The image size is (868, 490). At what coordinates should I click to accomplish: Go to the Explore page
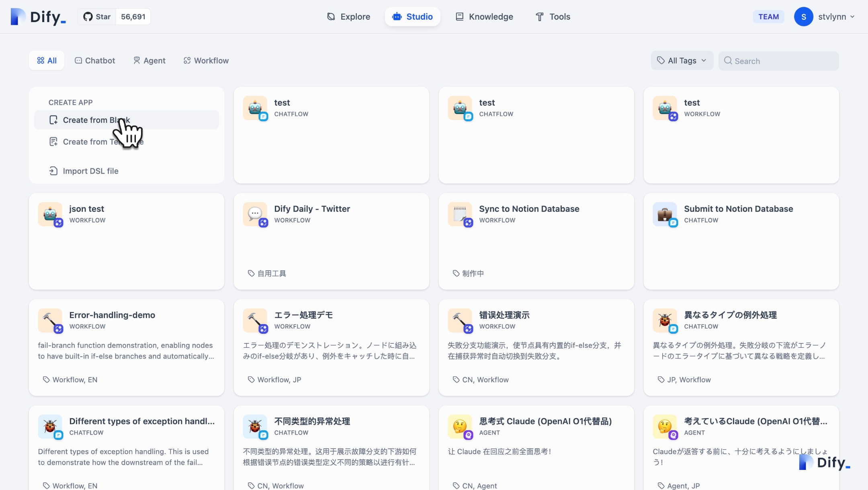pyautogui.click(x=348, y=17)
